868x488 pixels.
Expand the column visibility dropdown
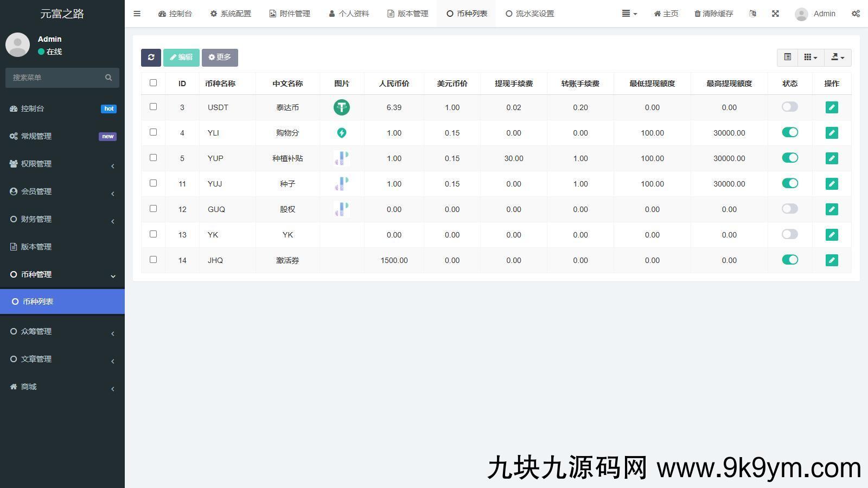[x=810, y=57]
